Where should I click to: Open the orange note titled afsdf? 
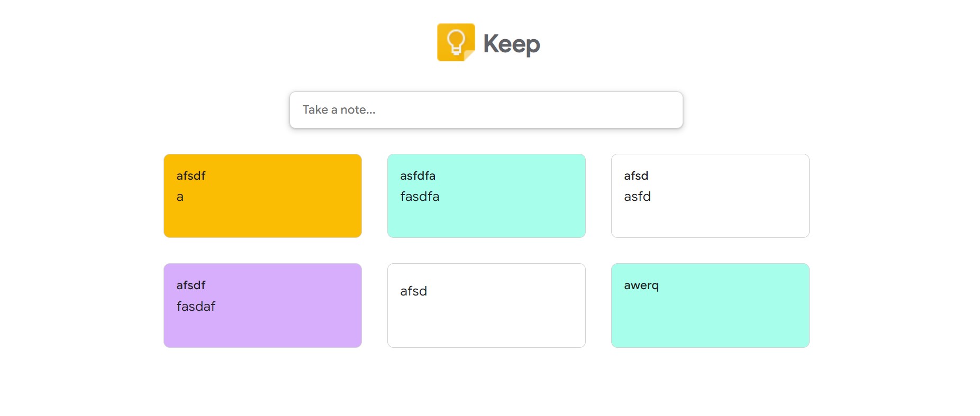click(262, 196)
